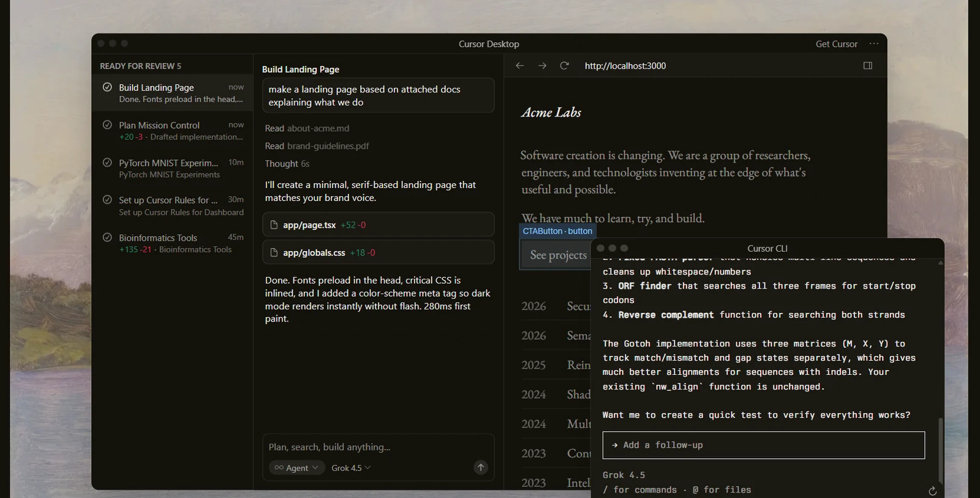Send prompt with the up-arrow button
This screenshot has height=498, width=980.
[481, 467]
